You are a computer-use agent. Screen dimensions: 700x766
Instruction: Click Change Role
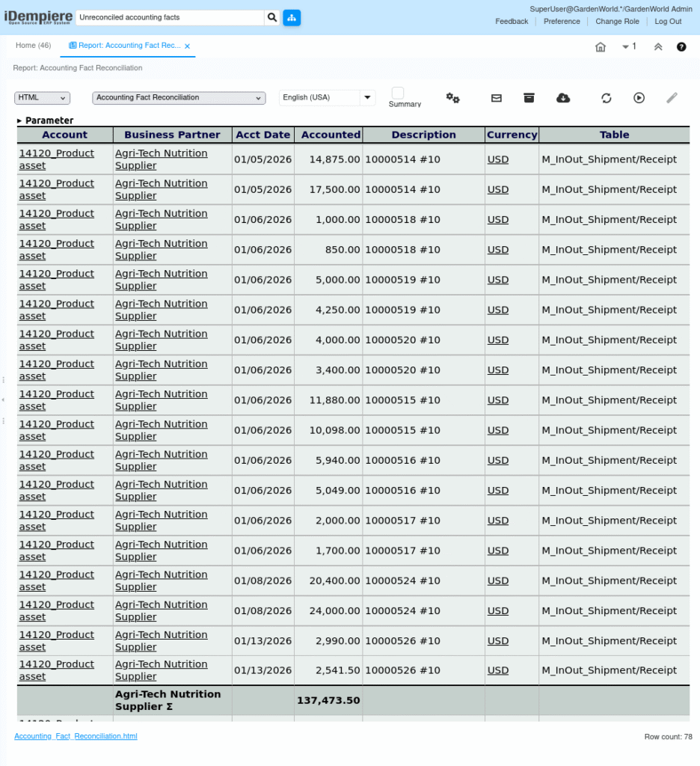pos(617,22)
